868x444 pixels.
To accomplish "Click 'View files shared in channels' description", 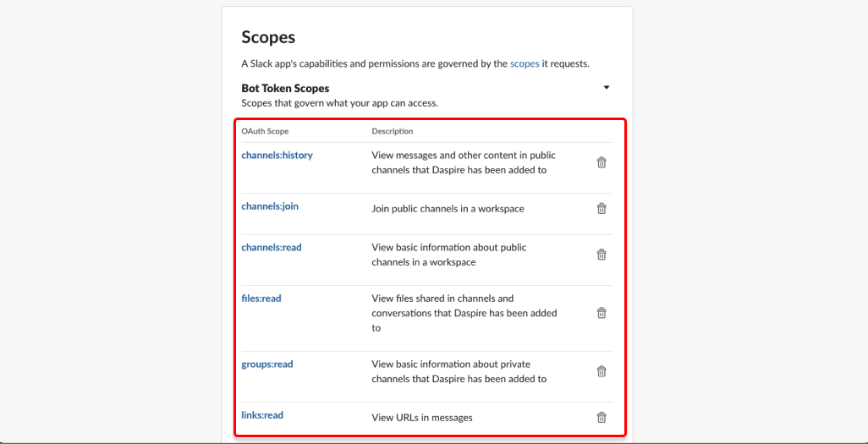I will click(464, 313).
